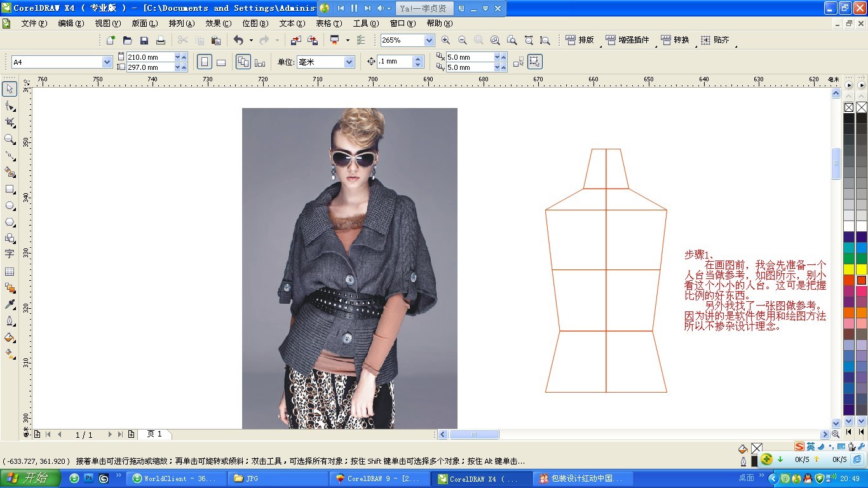Click the horizontal scrollbar thumb
The image size is (868, 488).
(475, 435)
